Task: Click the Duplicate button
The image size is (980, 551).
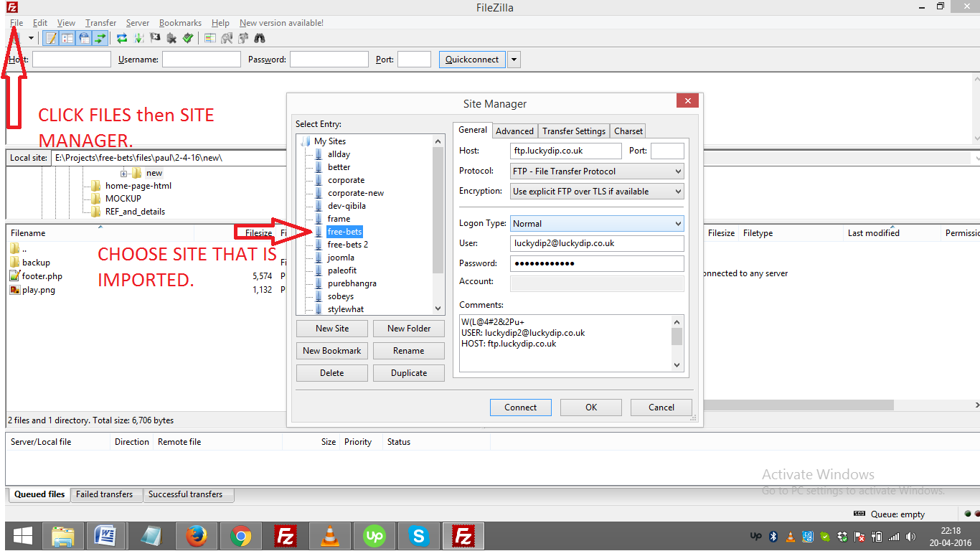Action: point(409,373)
